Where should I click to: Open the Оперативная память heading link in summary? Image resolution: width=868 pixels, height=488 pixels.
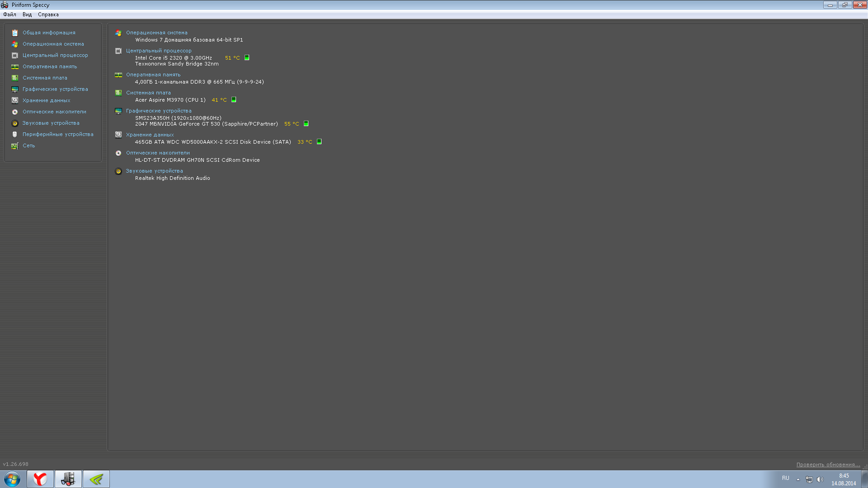153,75
